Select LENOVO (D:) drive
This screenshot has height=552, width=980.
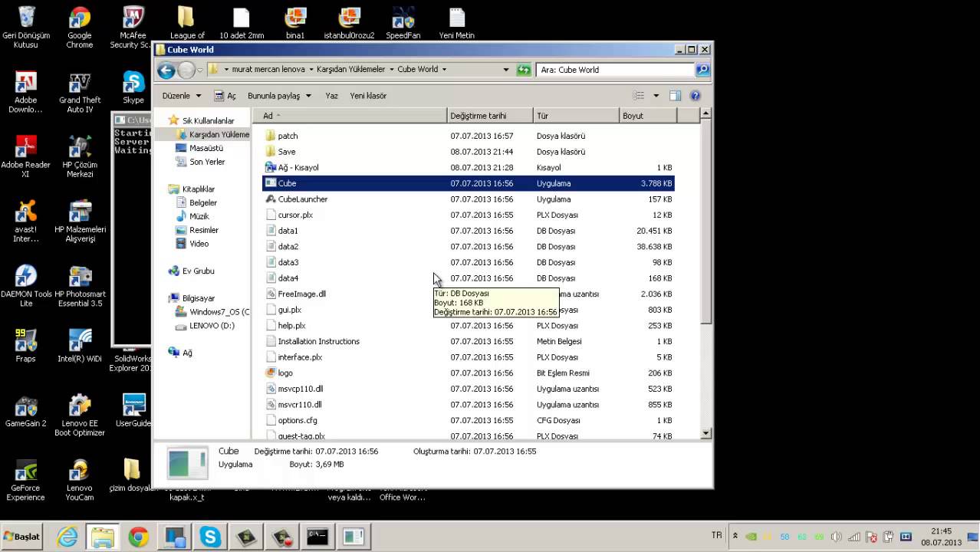tap(205, 326)
